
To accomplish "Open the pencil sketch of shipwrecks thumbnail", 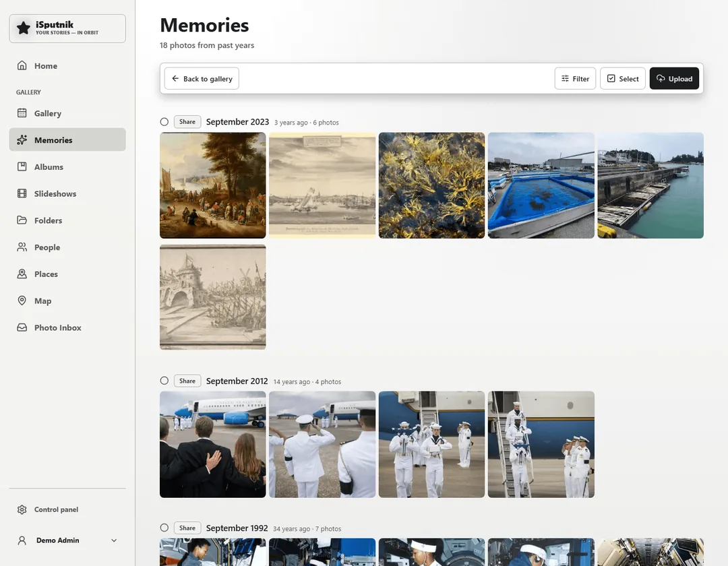I will 212,297.
